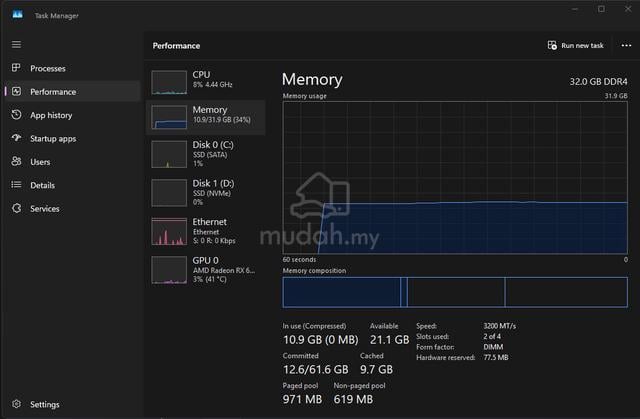Open the three-dot more options menu

tap(626, 45)
